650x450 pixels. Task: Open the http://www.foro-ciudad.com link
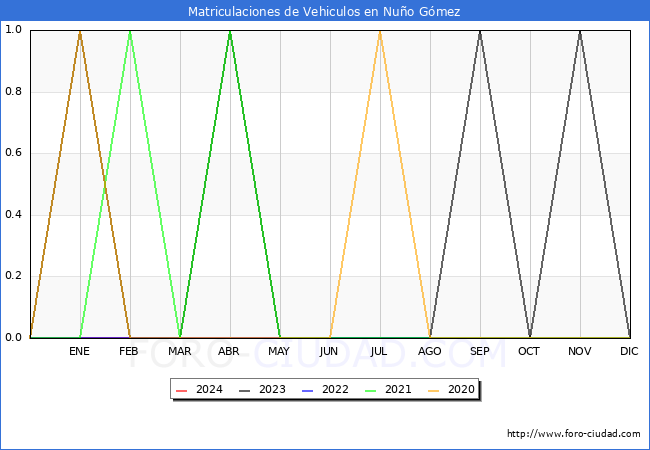tap(574, 433)
